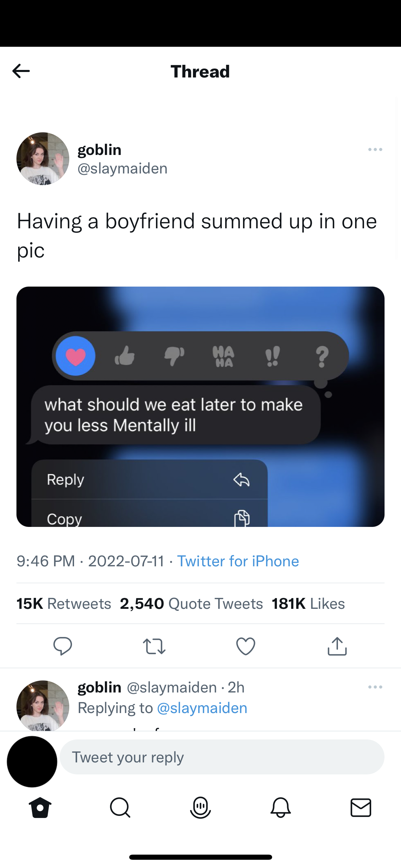Open Spaces microphone tab
Screen dimensions: 401x868
[200, 808]
